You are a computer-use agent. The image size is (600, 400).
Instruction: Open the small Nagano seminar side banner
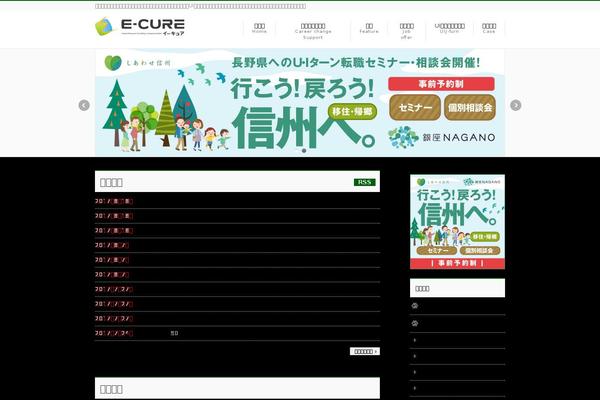[x=457, y=222]
